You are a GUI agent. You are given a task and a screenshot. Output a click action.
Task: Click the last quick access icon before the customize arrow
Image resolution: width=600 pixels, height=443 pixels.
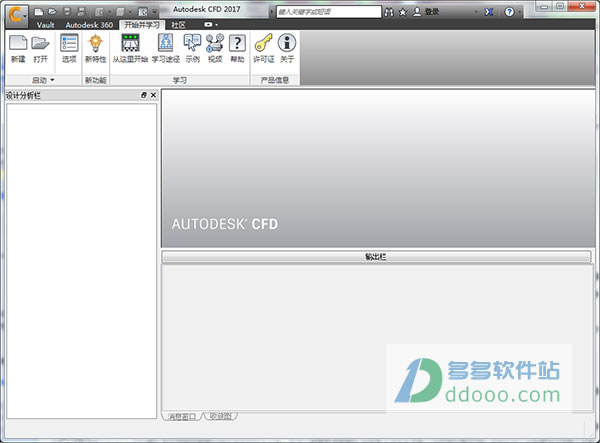point(142,12)
